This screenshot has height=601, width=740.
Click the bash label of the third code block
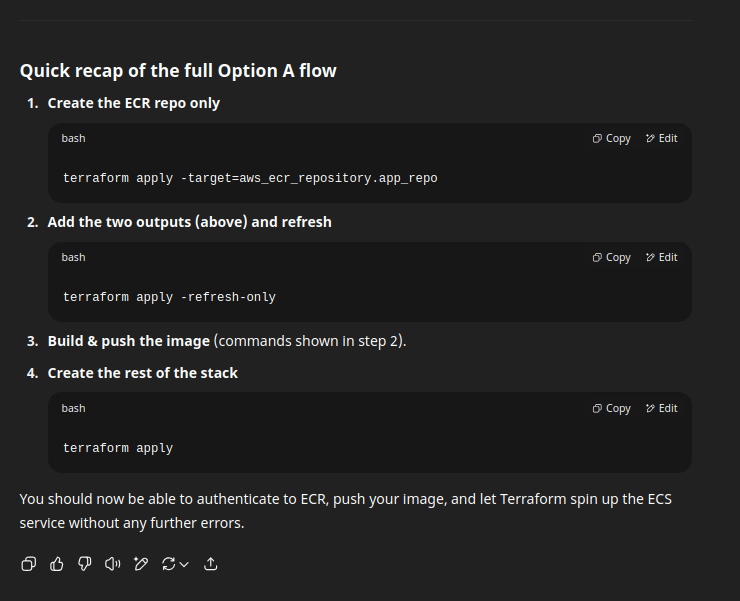point(74,408)
